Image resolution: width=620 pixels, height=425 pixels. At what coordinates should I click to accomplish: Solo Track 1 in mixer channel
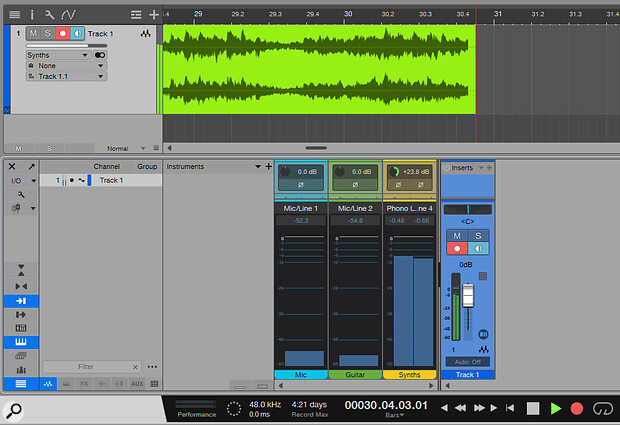tap(478, 236)
